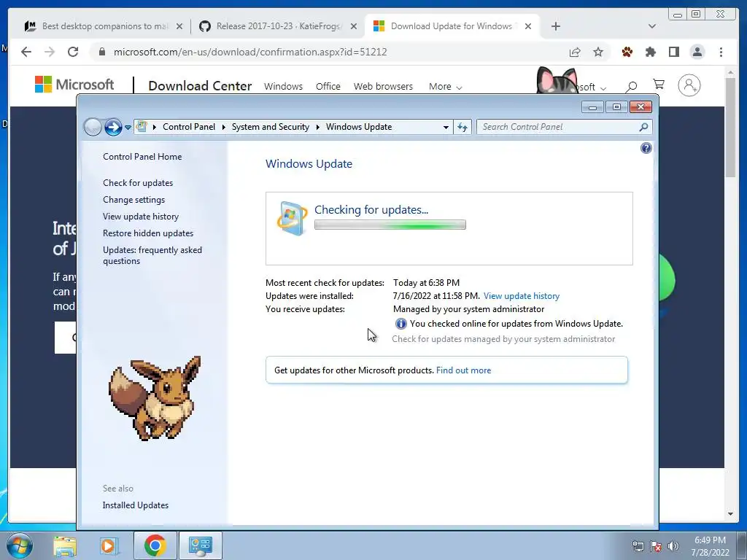The image size is (747, 560).
Task: Click the Control Panel forward arrow button
Action: click(113, 127)
